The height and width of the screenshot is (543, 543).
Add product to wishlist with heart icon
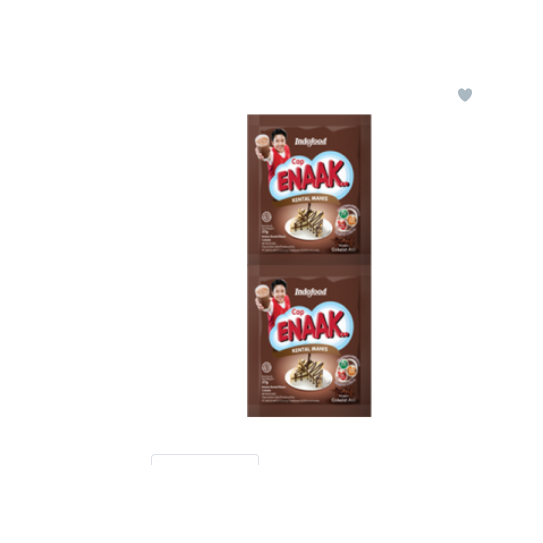(465, 95)
